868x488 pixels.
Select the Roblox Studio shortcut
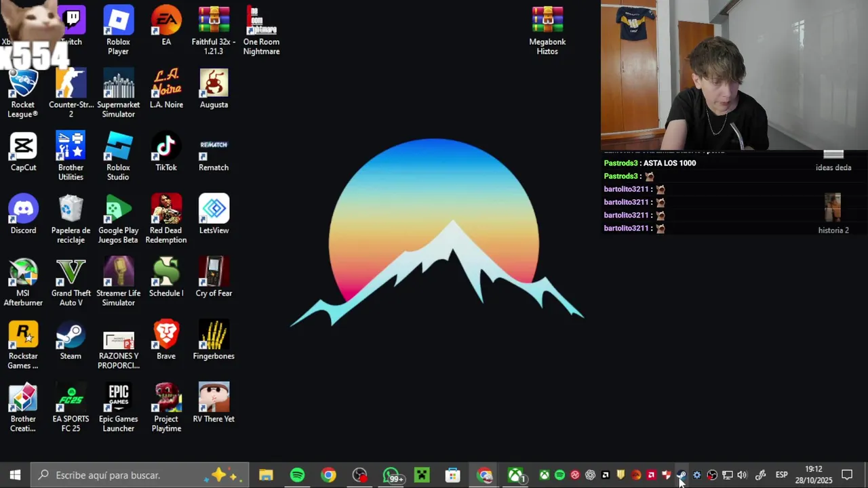click(x=118, y=157)
